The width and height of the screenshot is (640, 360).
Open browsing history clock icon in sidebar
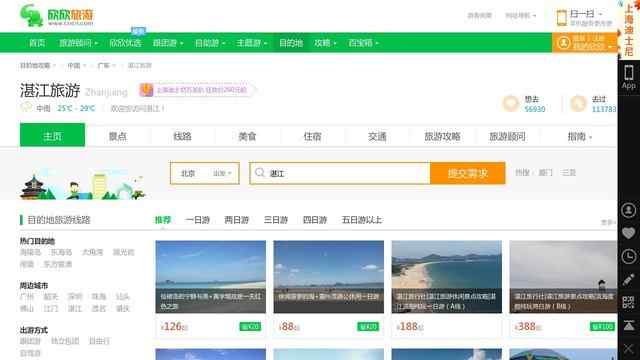point(629,256)
